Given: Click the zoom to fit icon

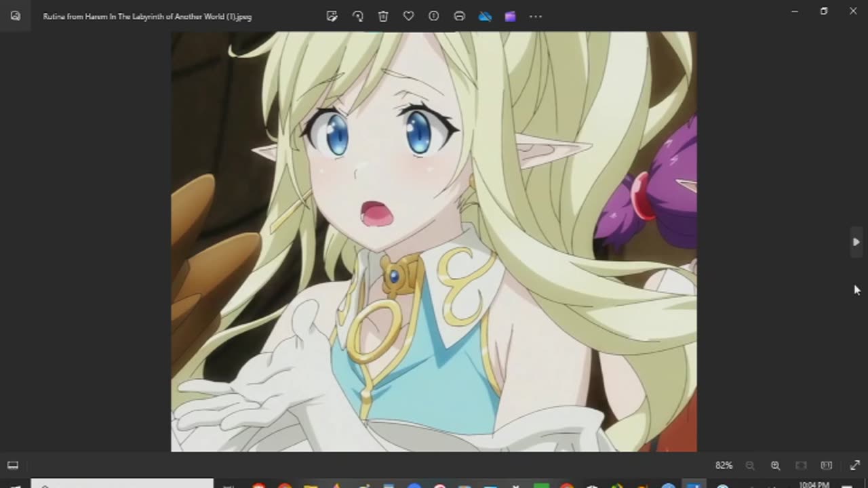Looking at the screenshot, I should click(x=801, y=466).
